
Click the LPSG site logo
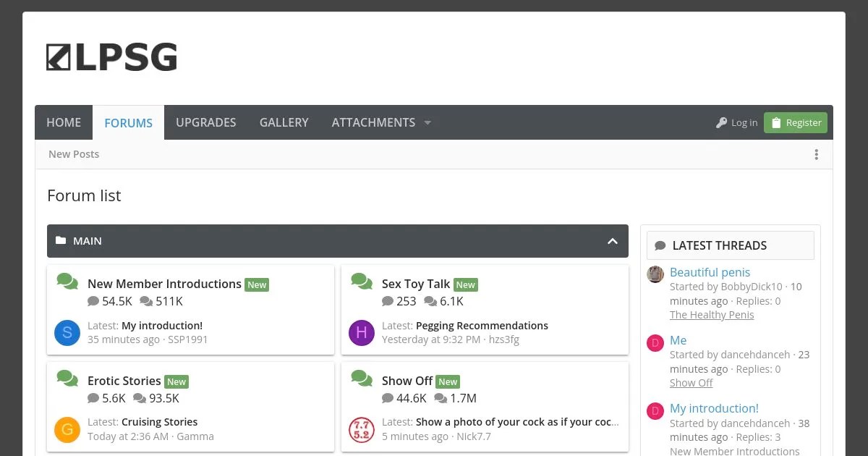pyautogui.click(x=111, y=56)
